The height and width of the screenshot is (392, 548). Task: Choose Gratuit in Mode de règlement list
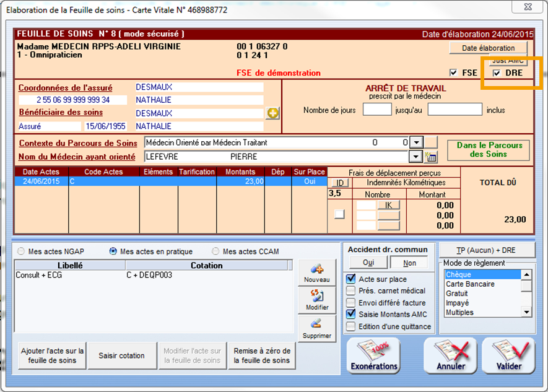click(458, 294)
